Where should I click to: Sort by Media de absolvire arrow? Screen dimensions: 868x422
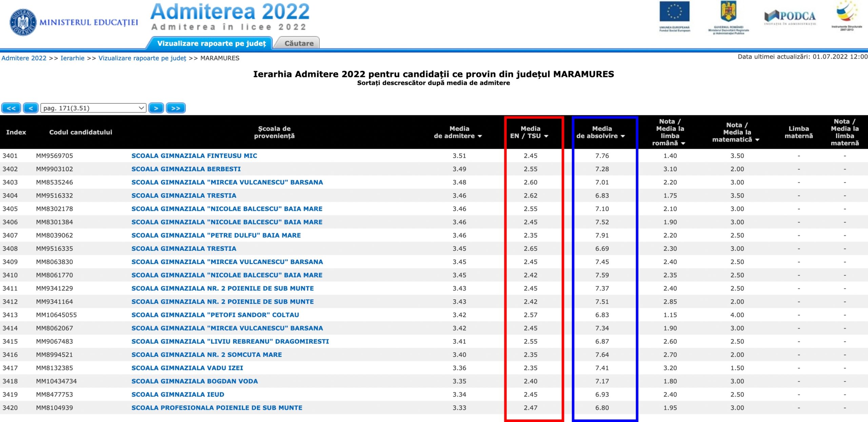pos(623,136)
